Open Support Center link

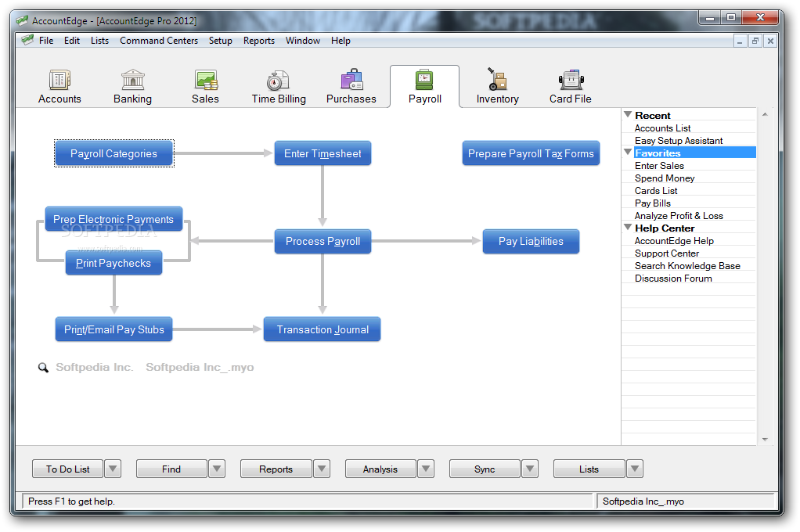tap(666, 253)
